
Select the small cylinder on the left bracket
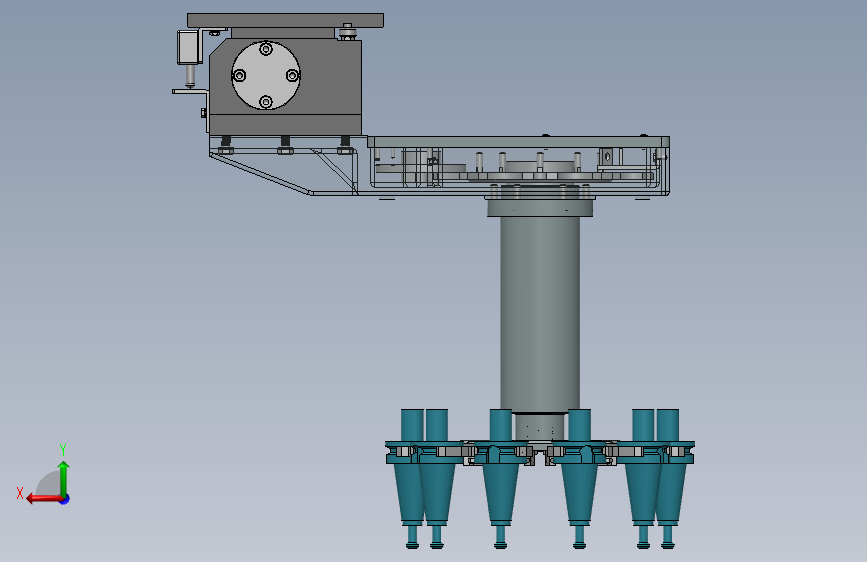pos(190,76)
